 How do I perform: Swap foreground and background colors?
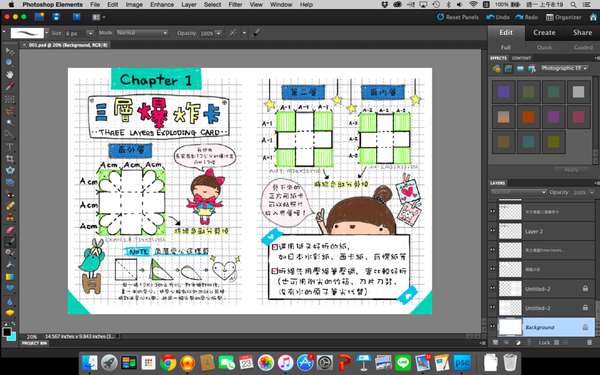point(13,324)
